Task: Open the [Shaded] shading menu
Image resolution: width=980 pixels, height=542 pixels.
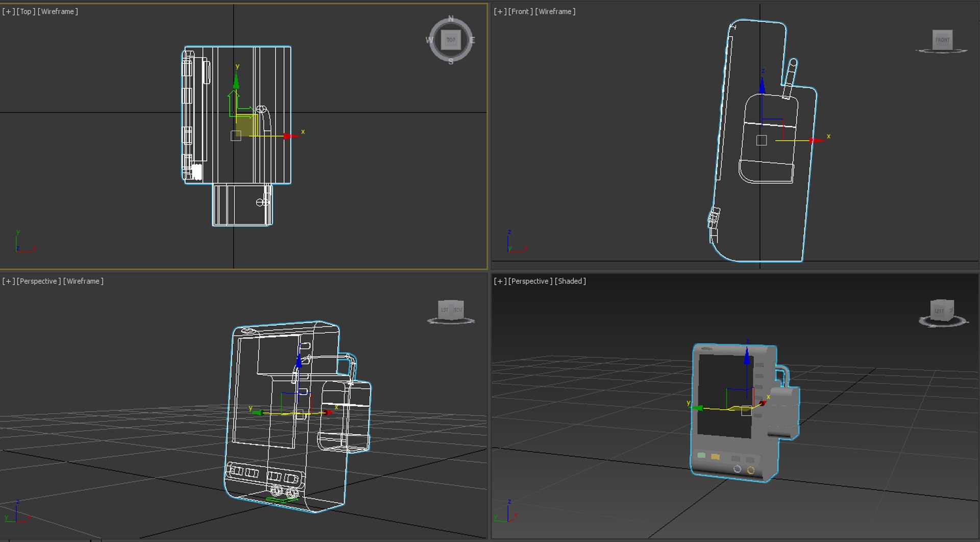Action: point(570,281)
